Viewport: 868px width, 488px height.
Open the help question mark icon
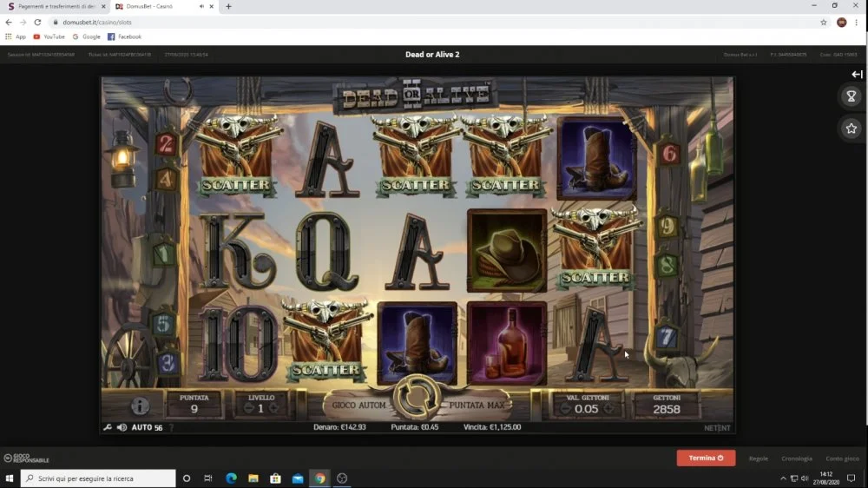coord(171,427)
